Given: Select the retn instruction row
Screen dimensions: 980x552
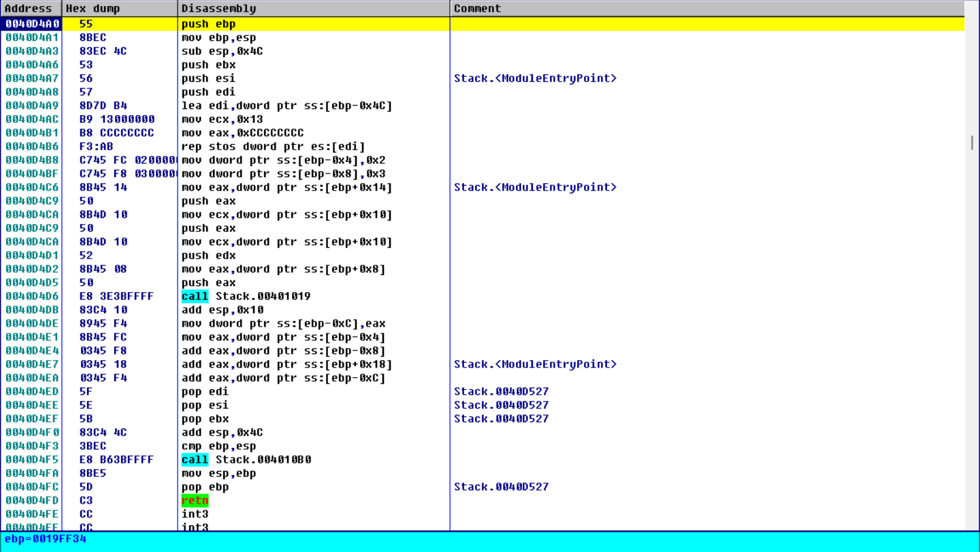Looking at the screenshot, I should coord(195,500).
